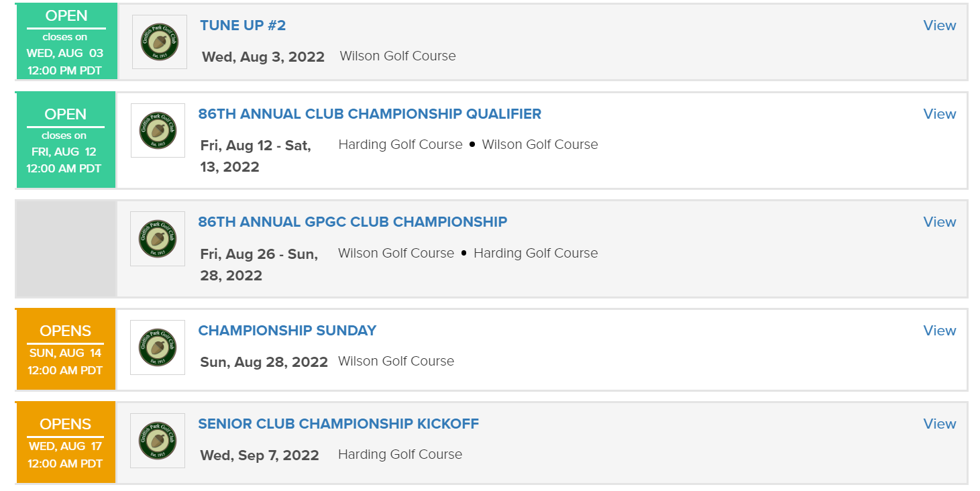This screenshot has width=980, height=491.
Task: Click the blank gray status box
Action: tap(66, 249)
